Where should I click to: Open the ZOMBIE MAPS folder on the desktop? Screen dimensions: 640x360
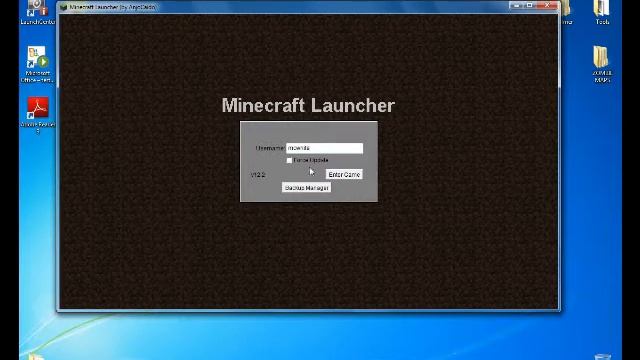pos(602,64)
